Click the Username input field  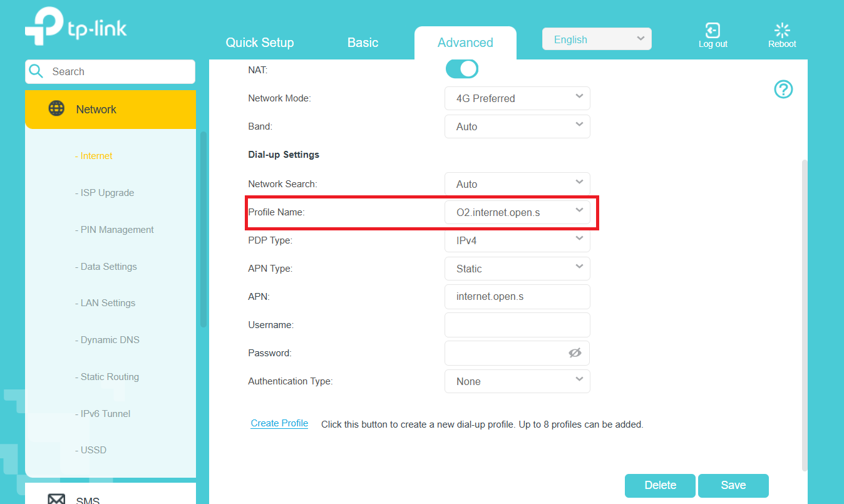pyautogui.click(x=517, y=325)
